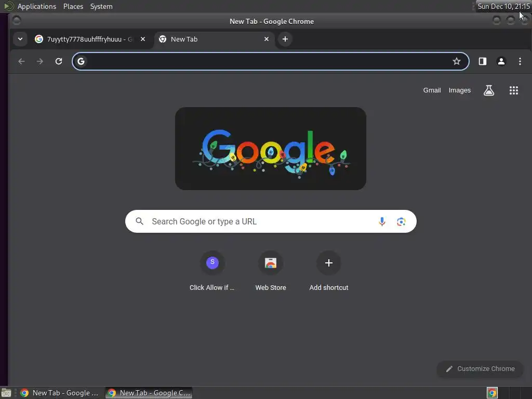Click the forward navigation arrow
The height and width of the screenshot is (399, 532).
(x=39, y=61)
